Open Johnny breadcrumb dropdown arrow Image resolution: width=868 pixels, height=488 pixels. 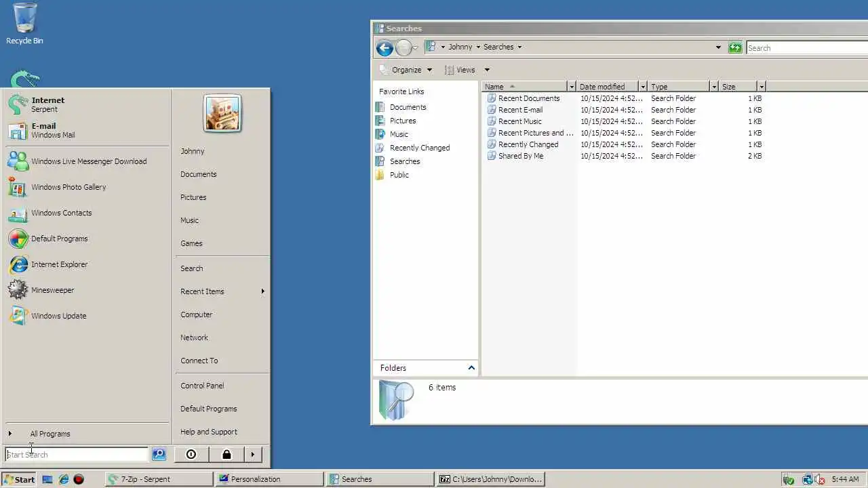pyautogui.click(x=477, y=47)
